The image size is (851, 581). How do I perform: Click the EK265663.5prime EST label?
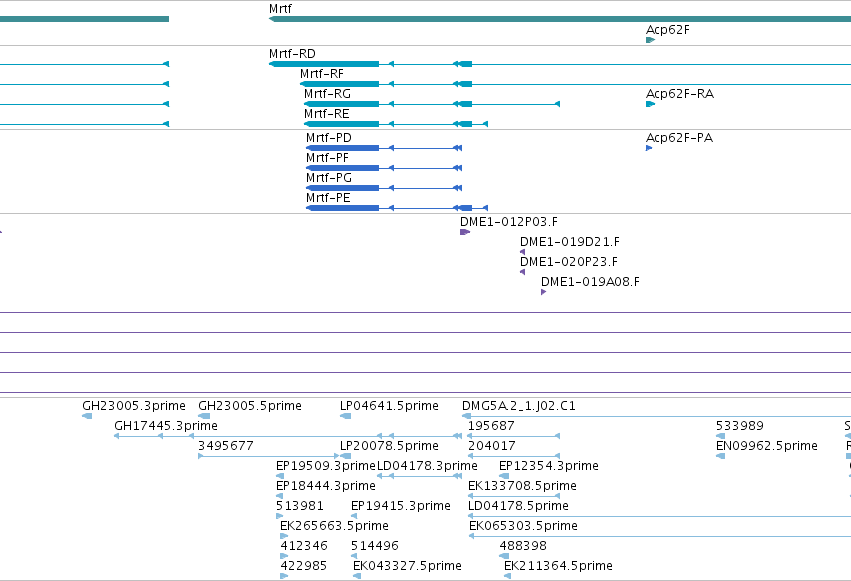pos(334,526)
